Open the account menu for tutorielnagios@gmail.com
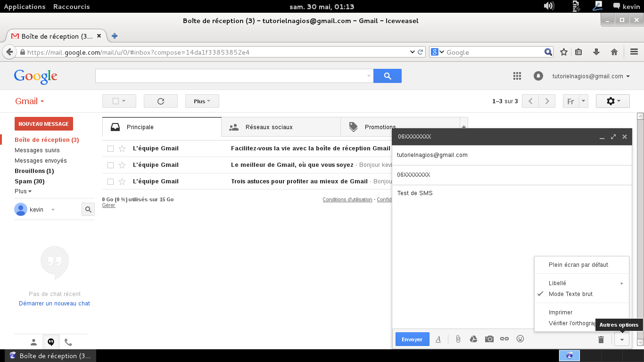 591,76
